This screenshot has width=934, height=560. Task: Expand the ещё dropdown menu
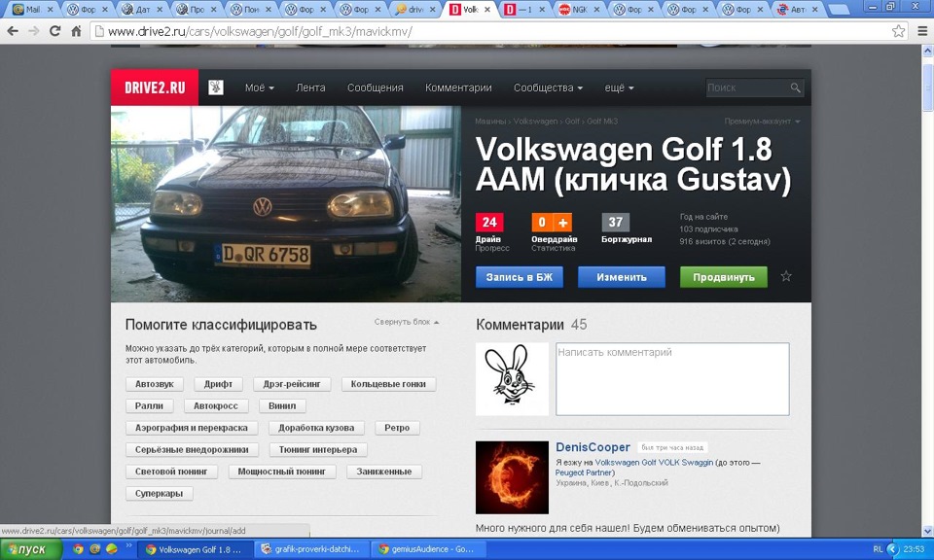(x=619, y=87)
